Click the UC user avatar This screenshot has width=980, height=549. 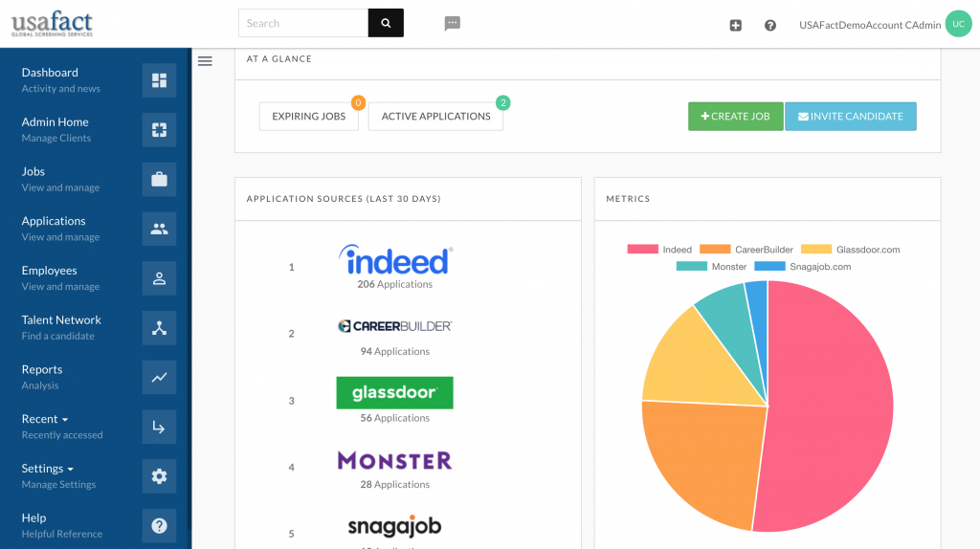[x=958, y=24]
